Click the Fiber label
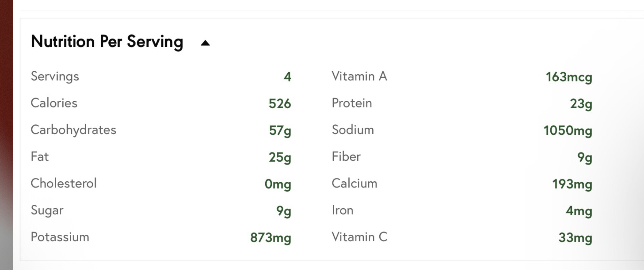This screenshot has height=270, width=644. point(346,157)
